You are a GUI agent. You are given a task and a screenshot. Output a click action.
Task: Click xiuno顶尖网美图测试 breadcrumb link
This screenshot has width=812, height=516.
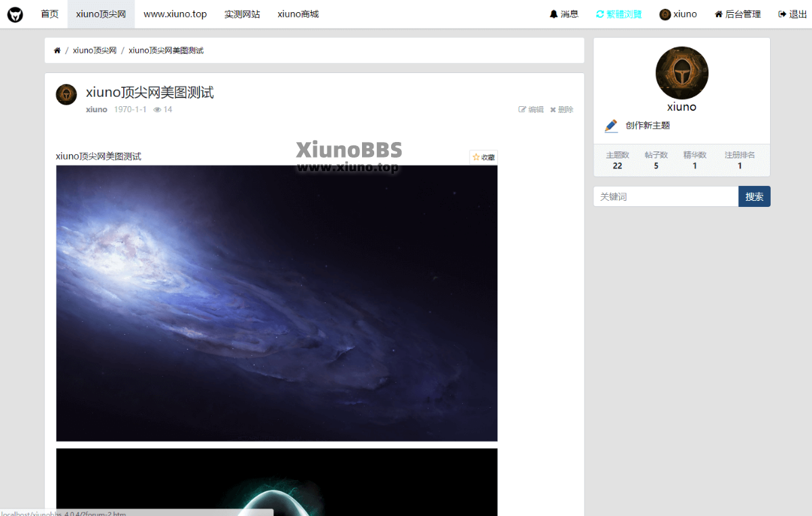[166, 51]
